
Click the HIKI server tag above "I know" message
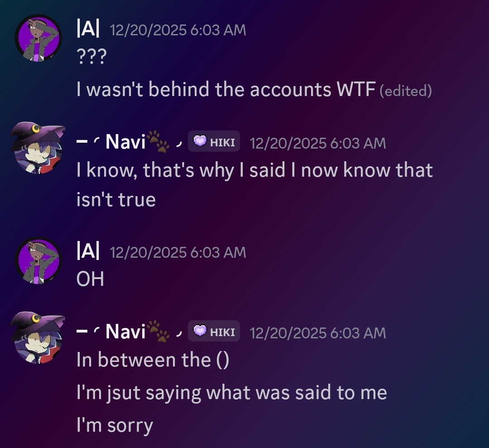pyautogui.click(x=214, y=142)
